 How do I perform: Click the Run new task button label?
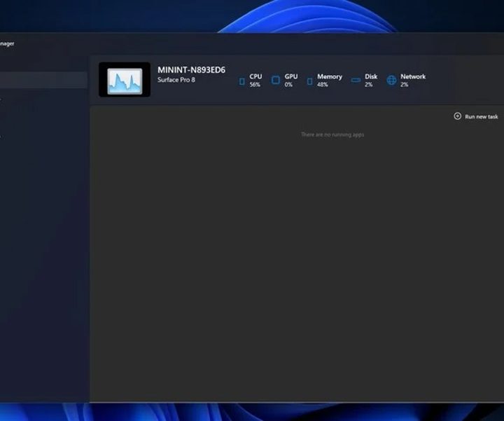(x=481, y=117)
